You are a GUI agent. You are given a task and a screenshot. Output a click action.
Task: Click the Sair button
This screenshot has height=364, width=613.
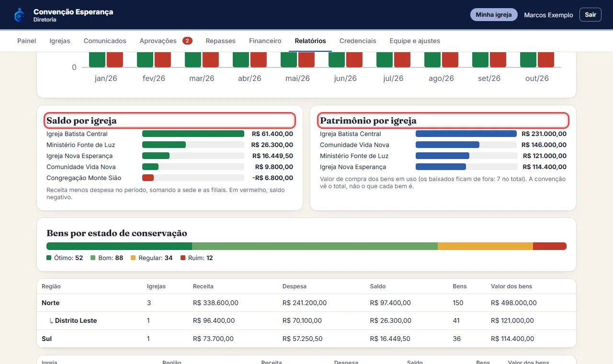(590, 15)
